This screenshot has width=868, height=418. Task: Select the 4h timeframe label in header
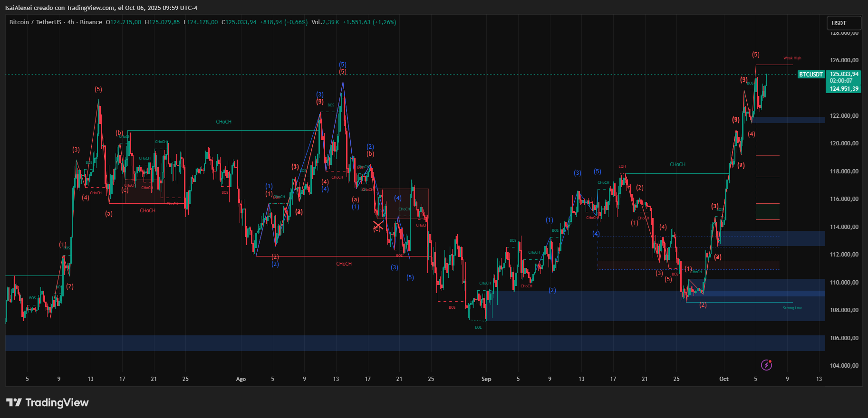pos(70,22)
